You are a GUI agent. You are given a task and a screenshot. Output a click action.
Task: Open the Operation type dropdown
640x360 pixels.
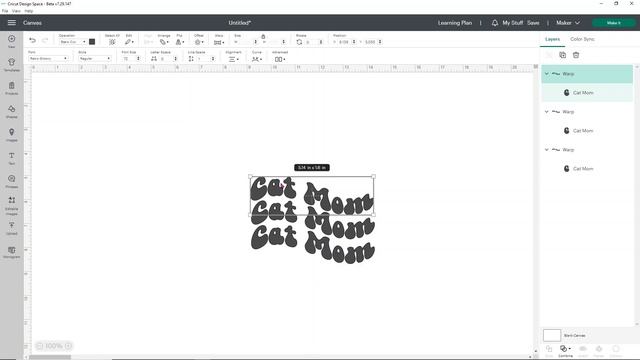tap(72, 42)
